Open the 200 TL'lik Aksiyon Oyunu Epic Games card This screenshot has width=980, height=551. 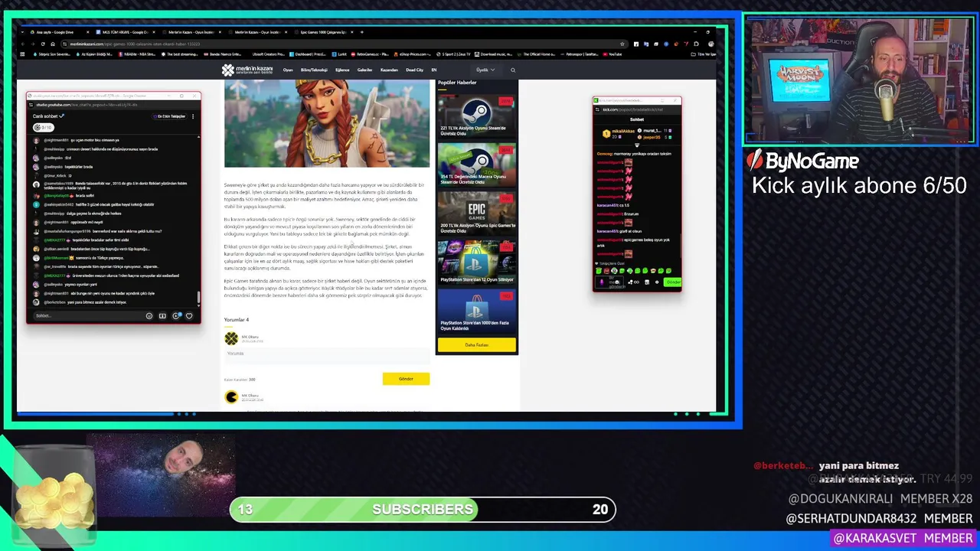tap(476, 213)
